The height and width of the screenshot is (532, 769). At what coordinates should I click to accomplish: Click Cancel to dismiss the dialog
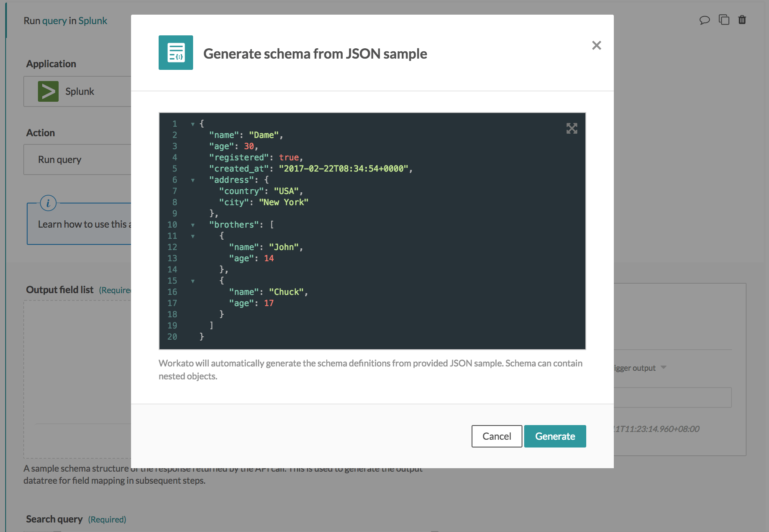tap(497, 436)
